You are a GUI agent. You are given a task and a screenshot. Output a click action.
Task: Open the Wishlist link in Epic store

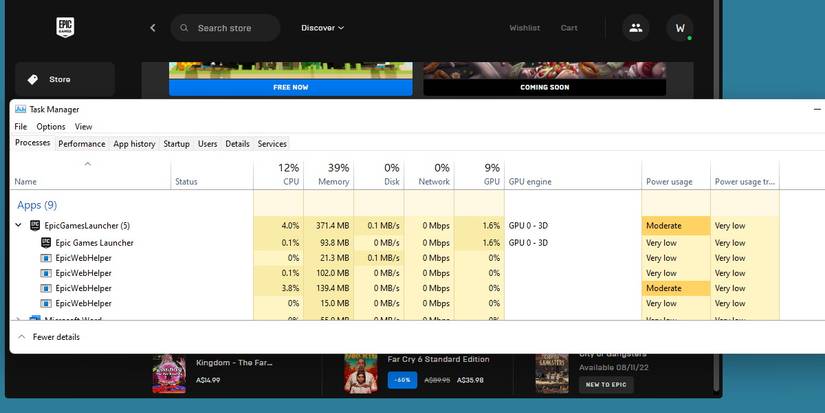click(x=525, y=28)
